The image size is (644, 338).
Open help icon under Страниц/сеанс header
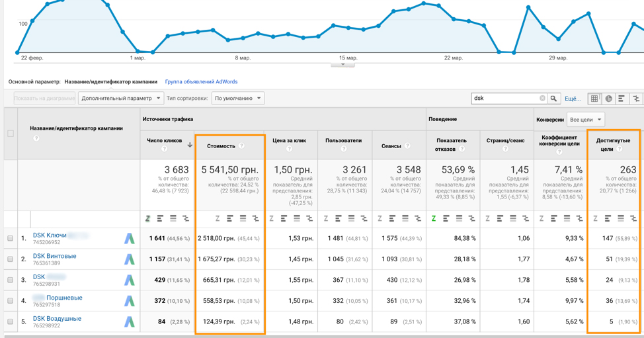[505, 149]
